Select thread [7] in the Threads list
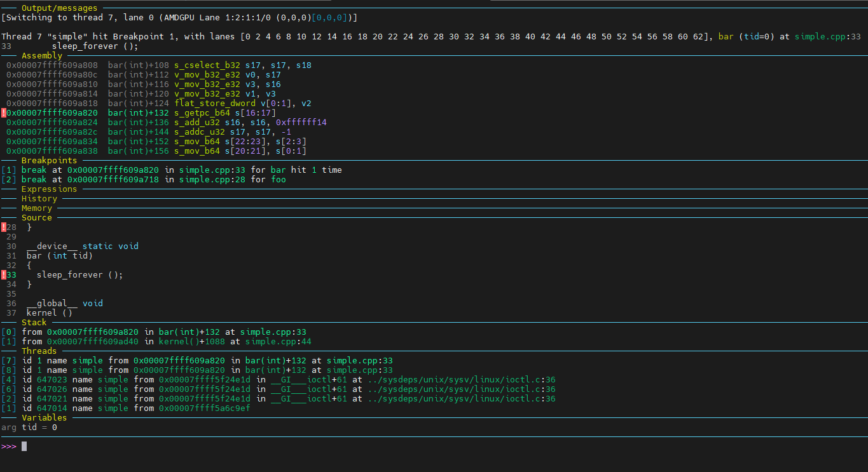868x472 pixels. pos(8,361)
